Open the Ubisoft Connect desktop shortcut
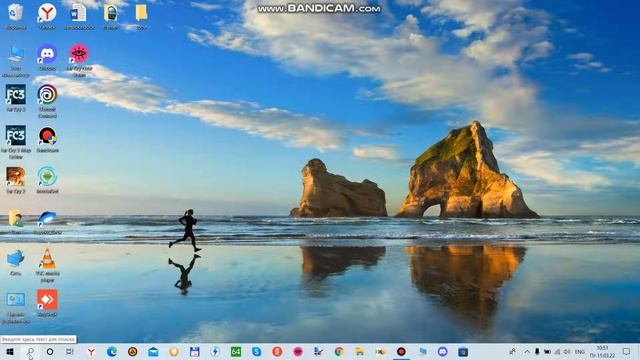Viewport: 640px width, 360px height. point(47,95)
